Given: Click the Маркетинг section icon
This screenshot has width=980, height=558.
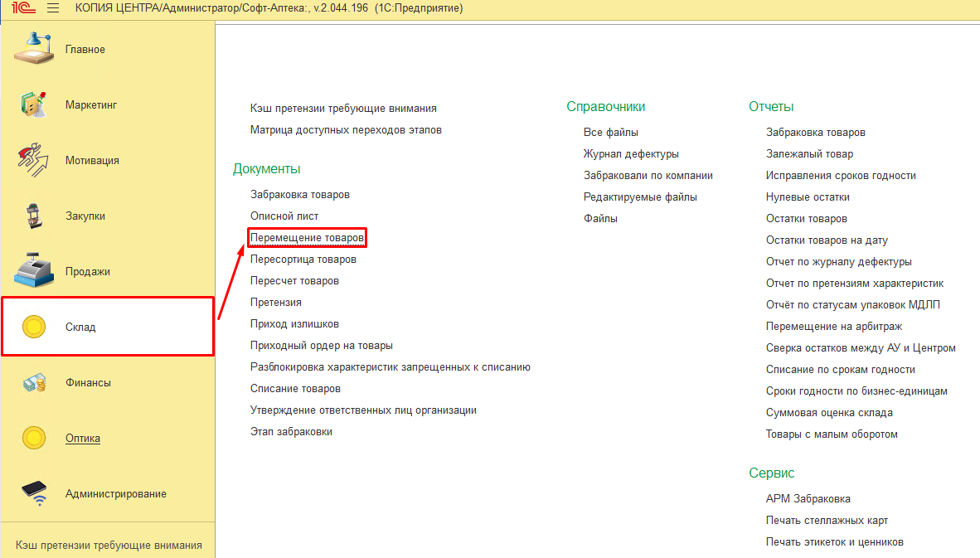Looking at the screenshot, I should coord(33,105).
